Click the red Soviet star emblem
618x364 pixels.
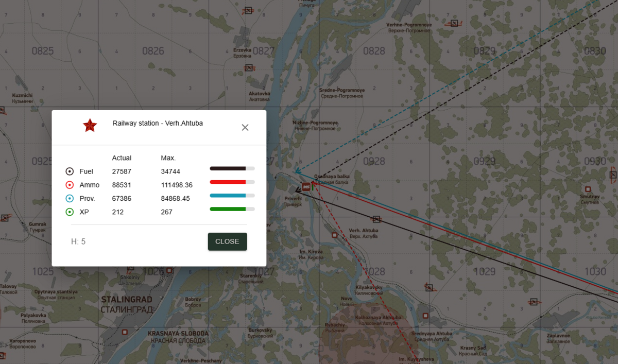90,125
